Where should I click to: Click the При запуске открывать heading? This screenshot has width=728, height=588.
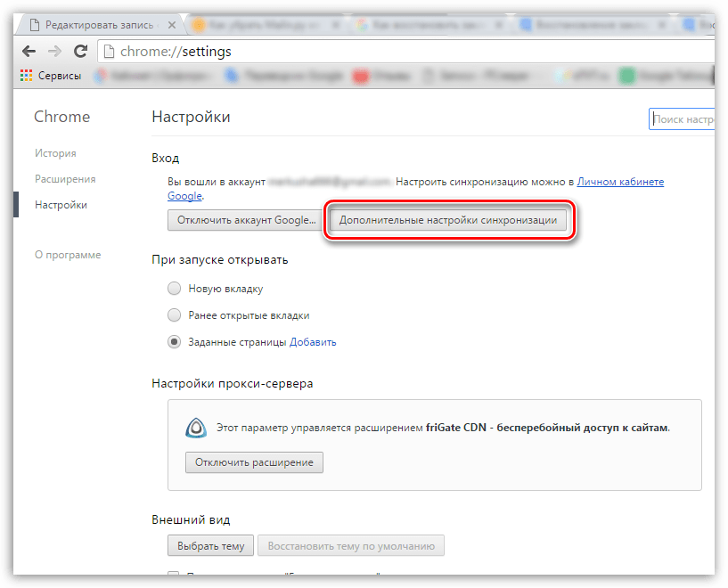(219, 260)
